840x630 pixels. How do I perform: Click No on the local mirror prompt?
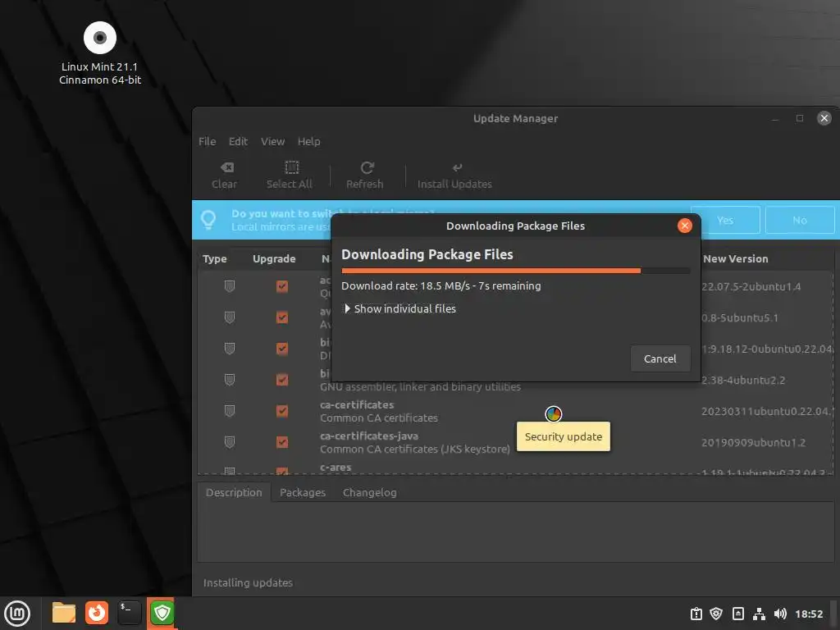[800, 220]
